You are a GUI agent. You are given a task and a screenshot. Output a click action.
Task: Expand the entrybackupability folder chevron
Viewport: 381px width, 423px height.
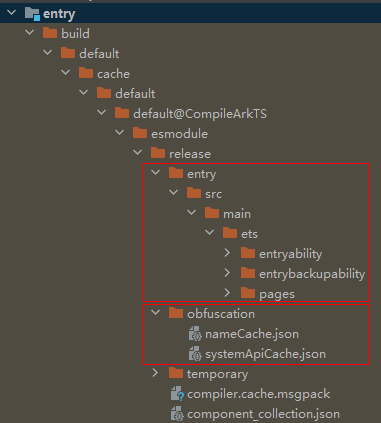coord(227,273)
